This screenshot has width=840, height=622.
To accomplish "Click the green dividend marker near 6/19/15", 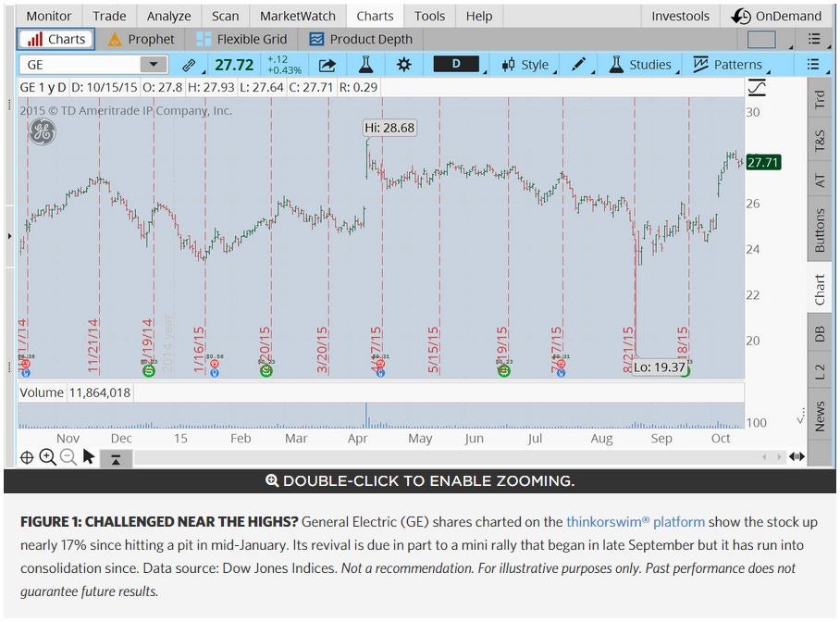I will tap(503, 370).
